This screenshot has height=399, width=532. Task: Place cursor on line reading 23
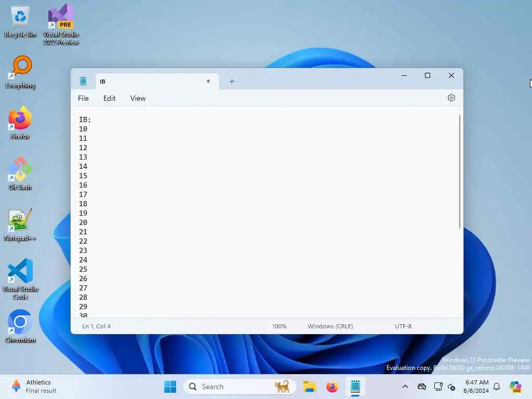pyautogui.click(x=83, y=250)
